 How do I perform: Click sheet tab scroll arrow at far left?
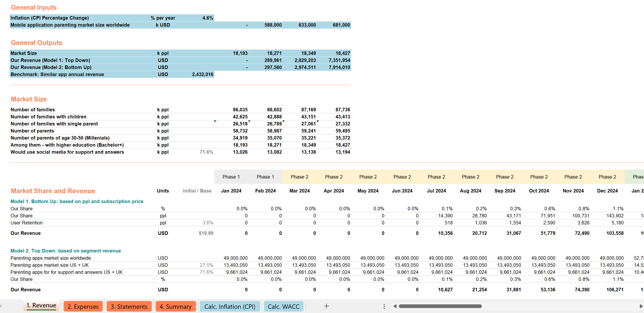coord(1,306)
